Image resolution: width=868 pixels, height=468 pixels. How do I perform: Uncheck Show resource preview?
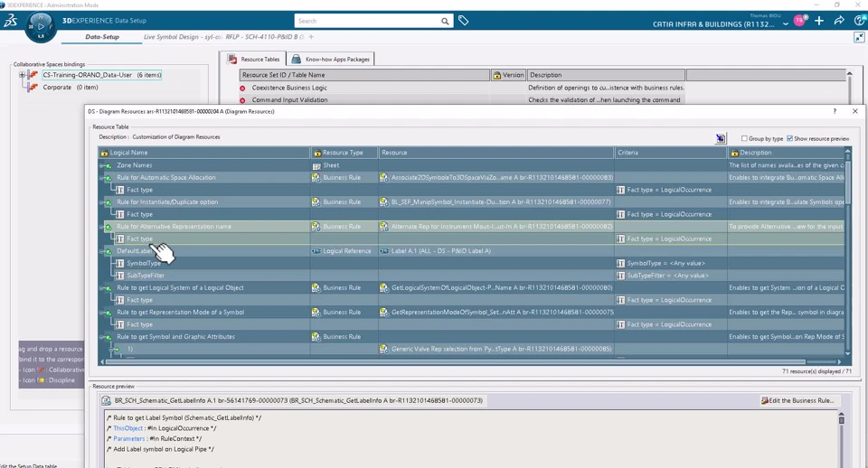(790, 138)
